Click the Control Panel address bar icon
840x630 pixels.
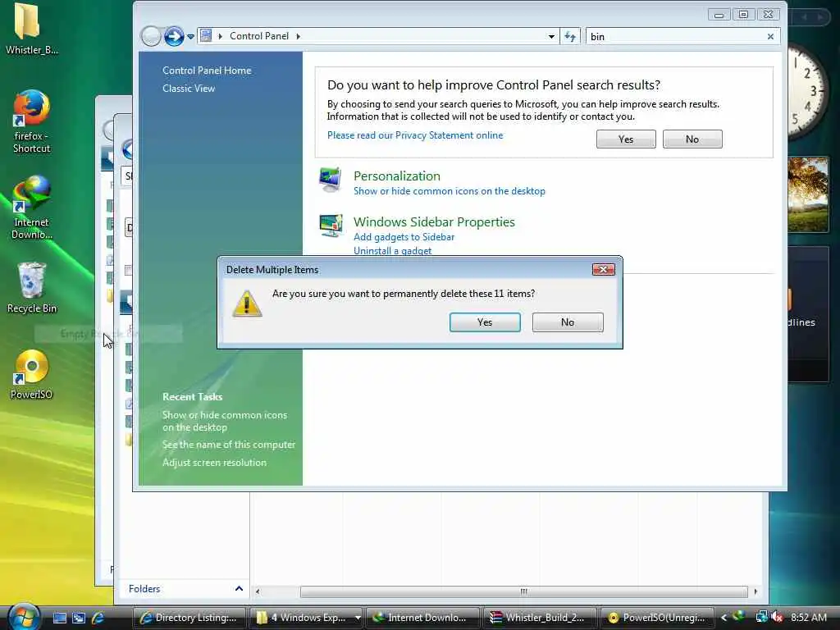[206, 36]
